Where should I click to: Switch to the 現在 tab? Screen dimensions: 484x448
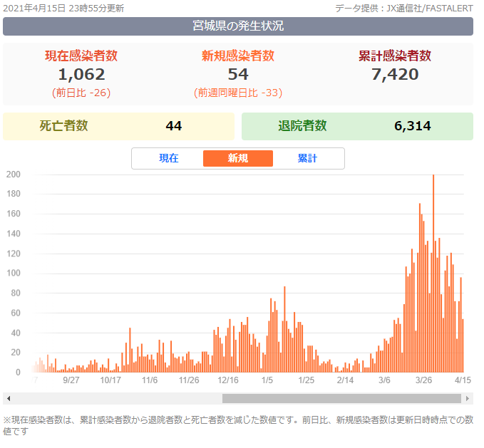tap(168, 158)
